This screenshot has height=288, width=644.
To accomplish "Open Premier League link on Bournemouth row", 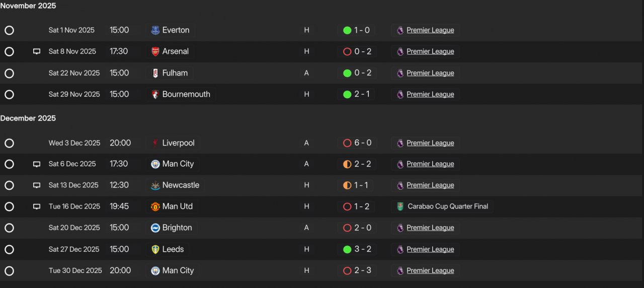I will point(430,94).
